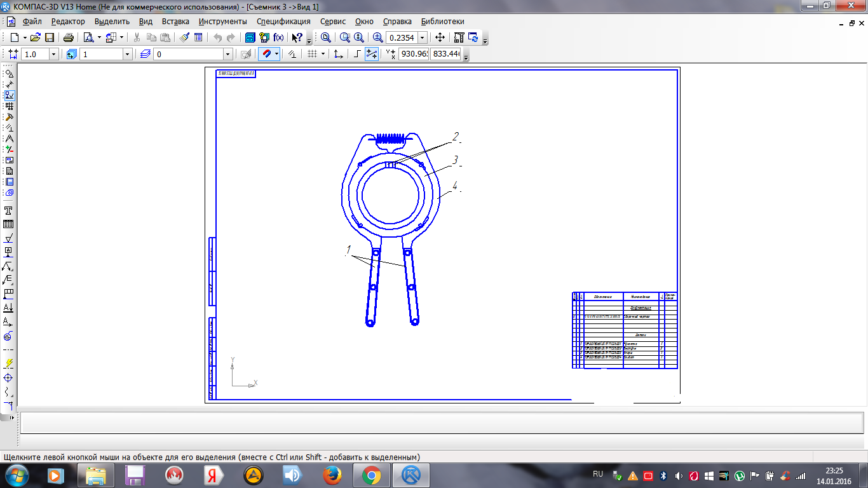Open the Инструменты menu
The height and width of the screenshot is (488, 868).
click(x=222, y=22)
